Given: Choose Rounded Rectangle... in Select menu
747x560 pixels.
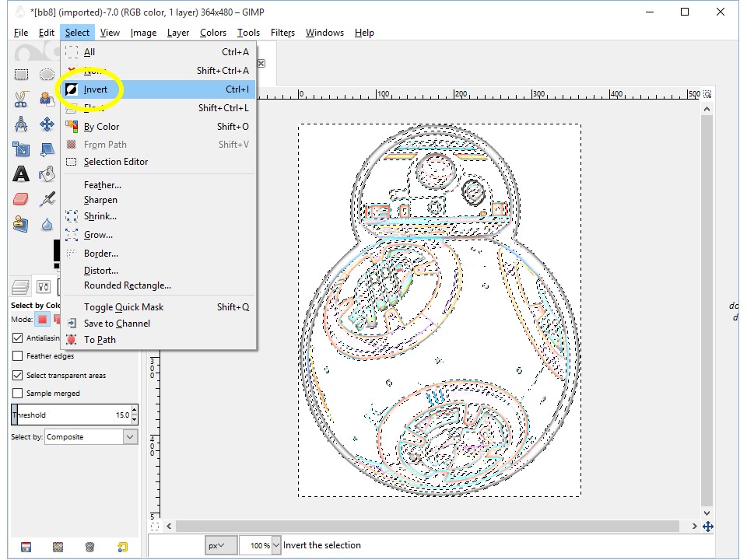Looking at the screenshot, I should (158, 285).
